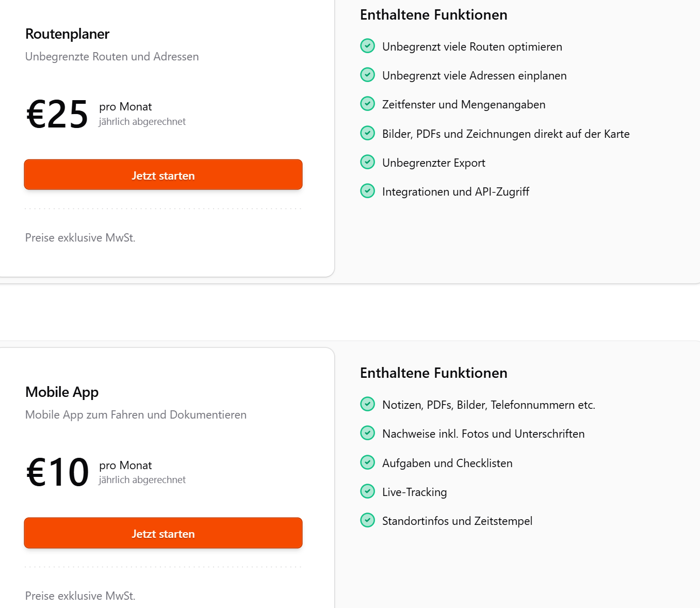Click Preise exklusive MwSt. under Routenplaner
Screen dimensions: 700x608
point(80,237)
